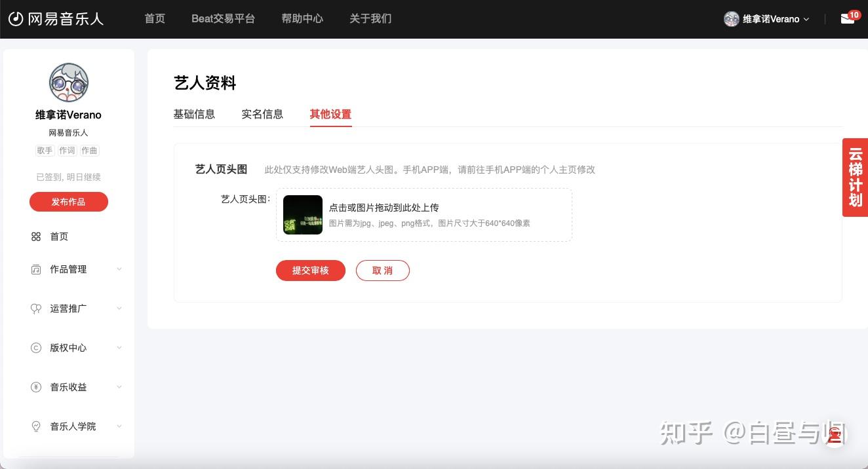Click the 运营推广 balloon icon

pos(36,309)
